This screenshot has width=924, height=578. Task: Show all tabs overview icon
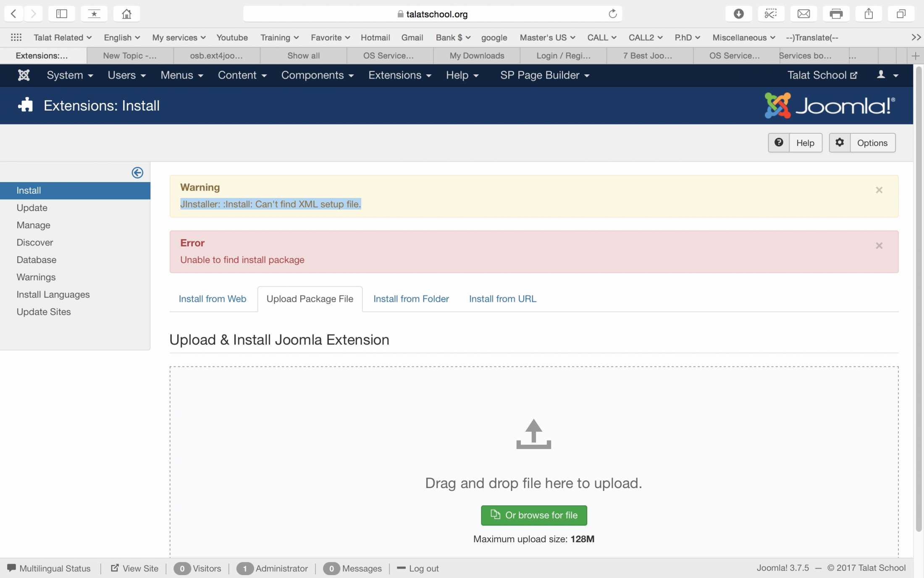(901, 14)
